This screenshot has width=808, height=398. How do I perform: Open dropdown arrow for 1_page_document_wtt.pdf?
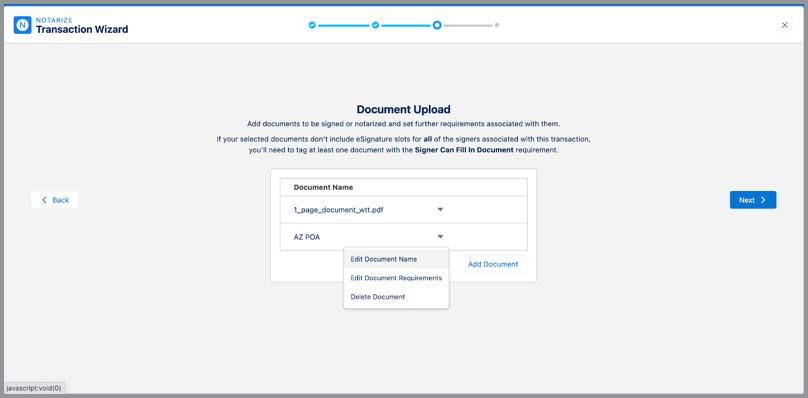440,210
